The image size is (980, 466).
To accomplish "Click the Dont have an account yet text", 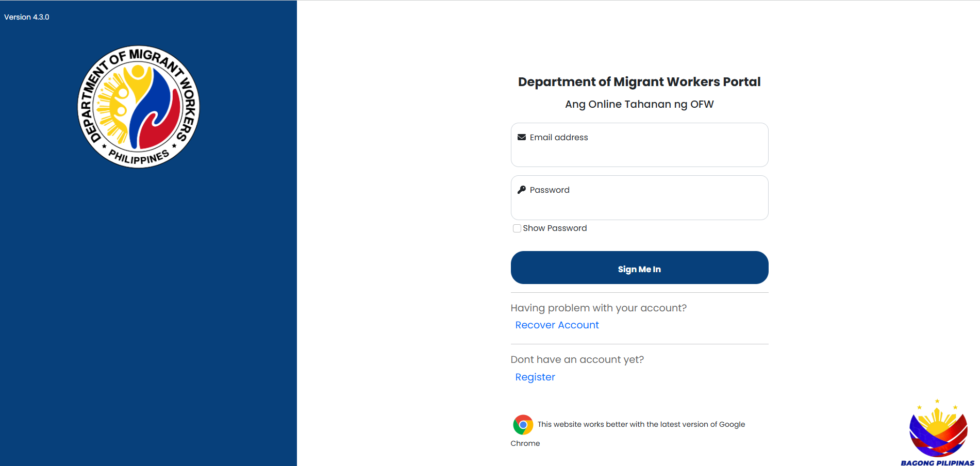I will [577, 360].
